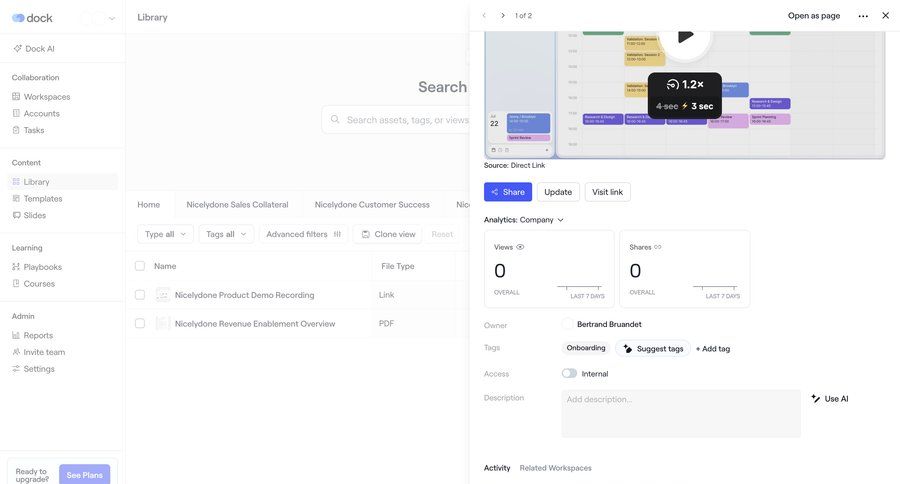Check Nicelydone Product Demo Recording row
Image resolution: width=900 pixels, height=484 pixels.
click(x=140, y=295)
